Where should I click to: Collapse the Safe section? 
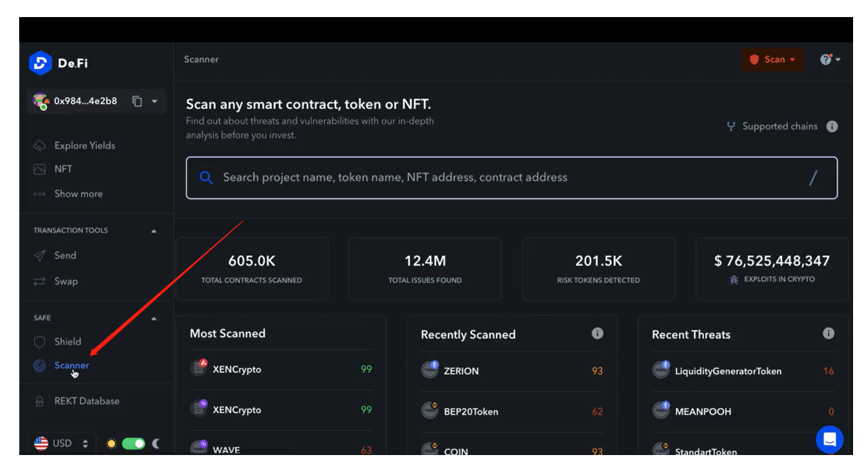pos(154,319)
